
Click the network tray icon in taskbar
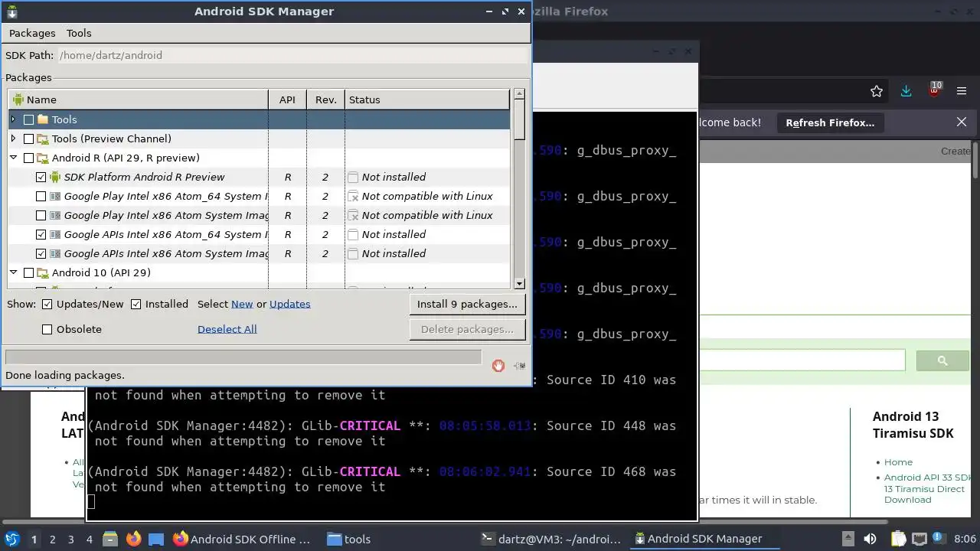pos(920,539)
